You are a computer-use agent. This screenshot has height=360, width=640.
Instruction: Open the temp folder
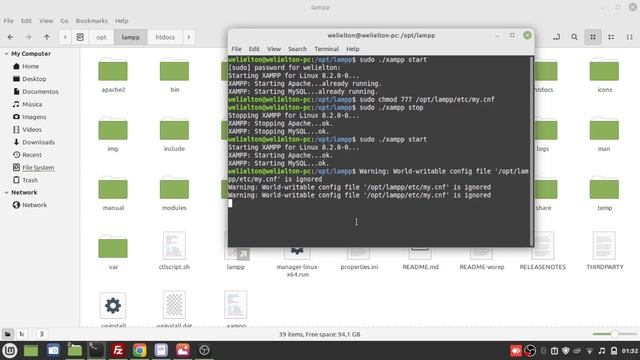(x=604, y=193)
